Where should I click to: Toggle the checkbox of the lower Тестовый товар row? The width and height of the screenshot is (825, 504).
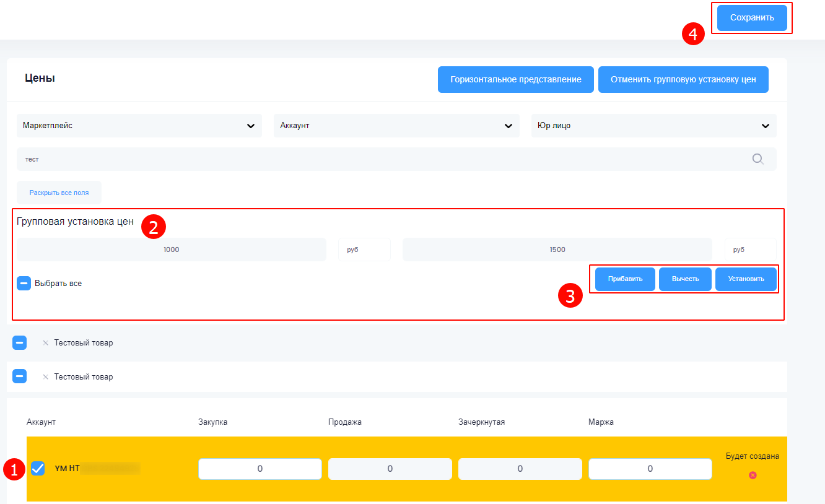pos(20,376)
